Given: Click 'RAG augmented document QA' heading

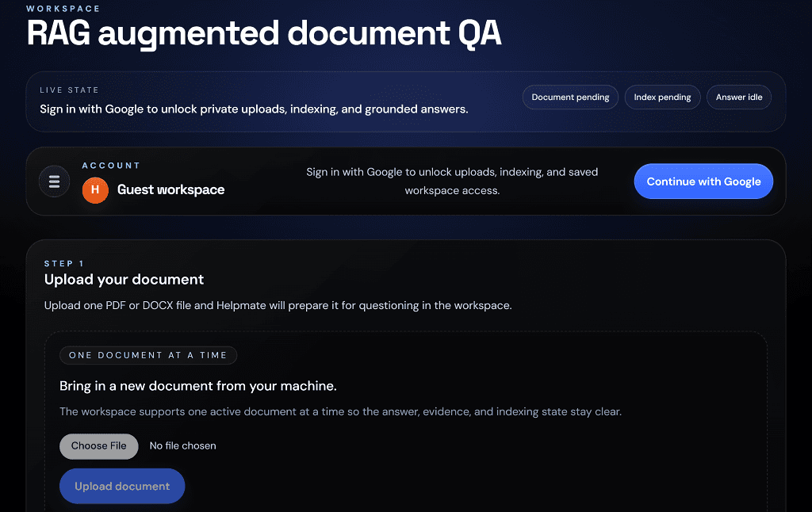Looking at the screenshot, I should [264, 33].
